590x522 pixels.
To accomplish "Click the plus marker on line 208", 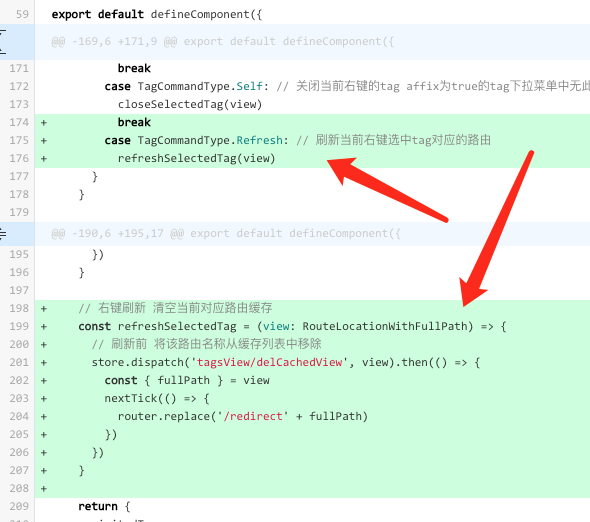I will 44,489.
